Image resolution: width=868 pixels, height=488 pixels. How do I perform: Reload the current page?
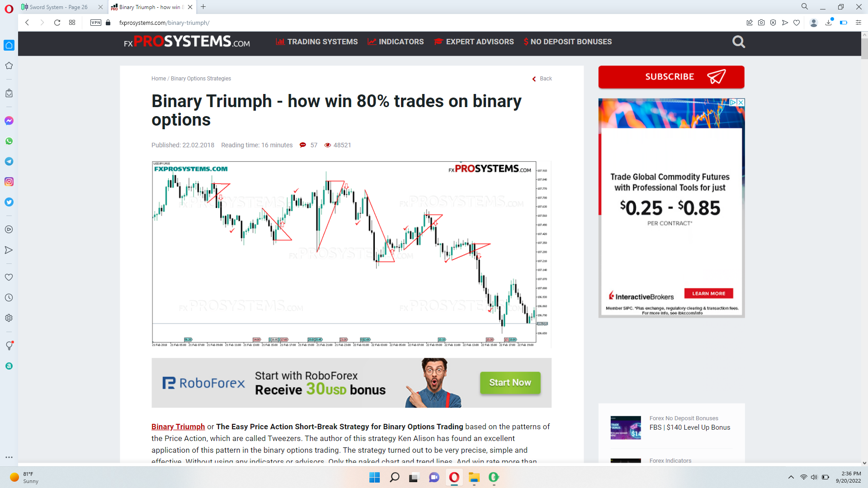pyautogui.click(x=57, y=23)
